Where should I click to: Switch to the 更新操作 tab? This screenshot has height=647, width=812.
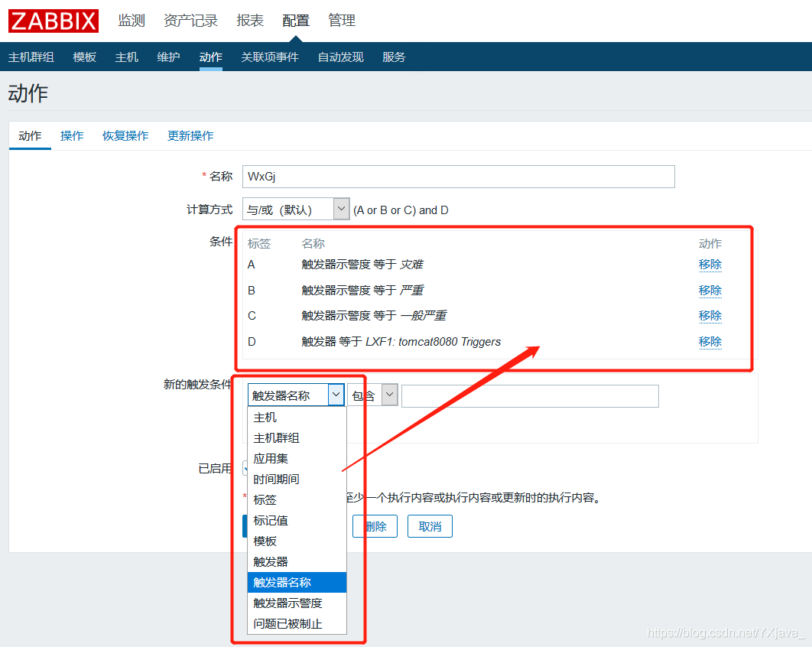click(190, 135)
